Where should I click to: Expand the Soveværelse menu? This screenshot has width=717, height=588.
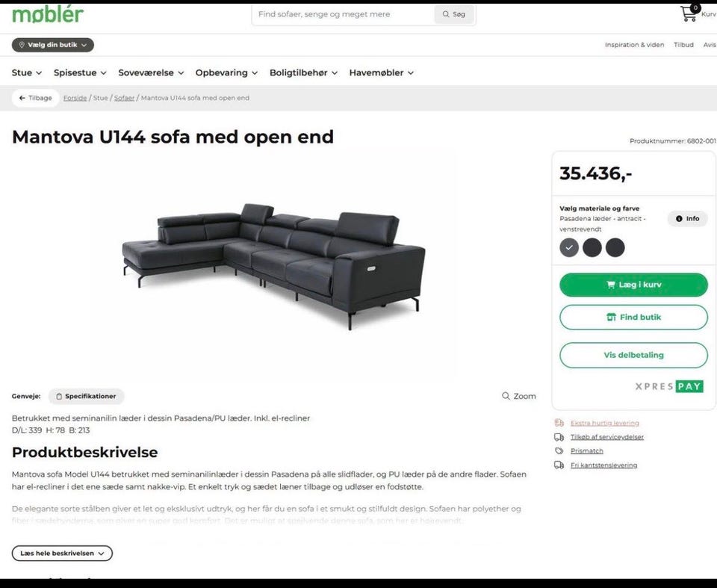(151, 72)
